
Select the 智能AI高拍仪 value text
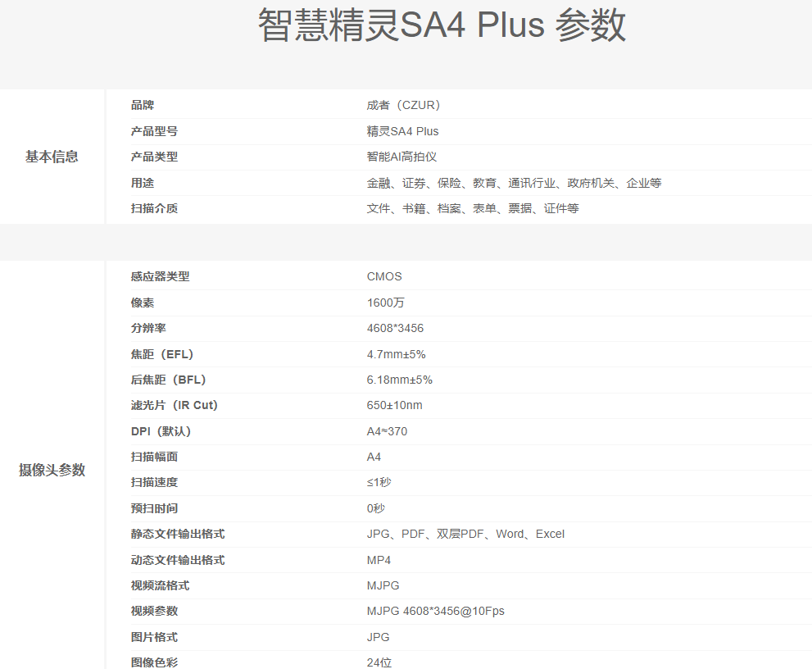click(x=403, y=157)
